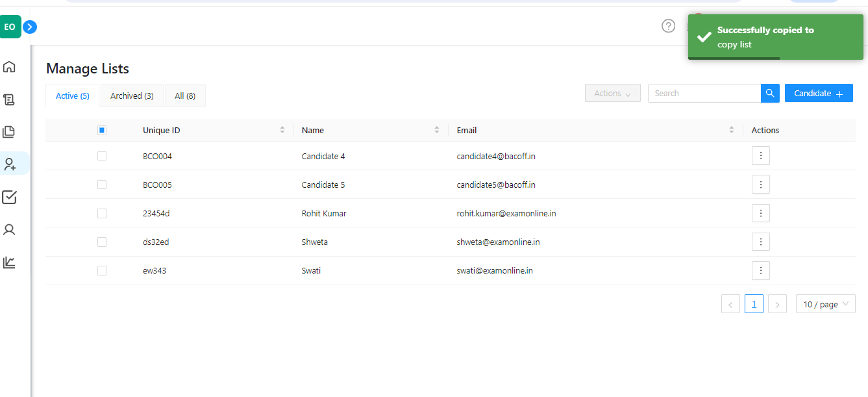
Task: Open the analytics chart icon in the sidebar
Action: click(9, 262)
